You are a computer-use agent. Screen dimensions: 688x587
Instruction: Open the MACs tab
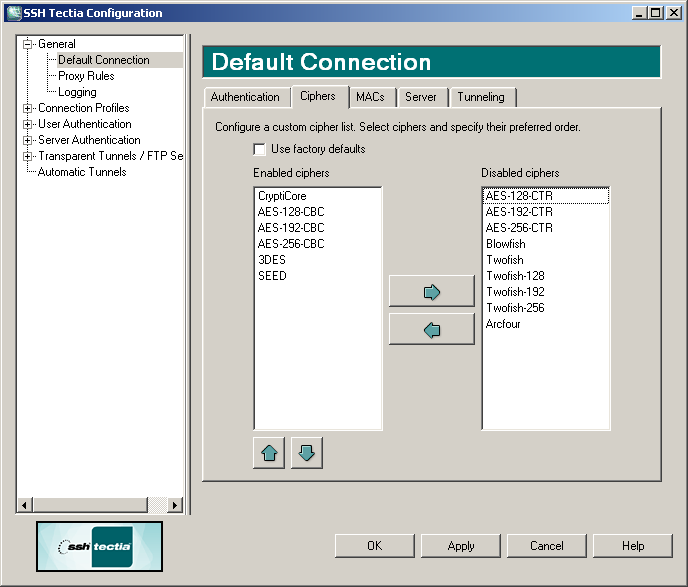coord(370,97)
